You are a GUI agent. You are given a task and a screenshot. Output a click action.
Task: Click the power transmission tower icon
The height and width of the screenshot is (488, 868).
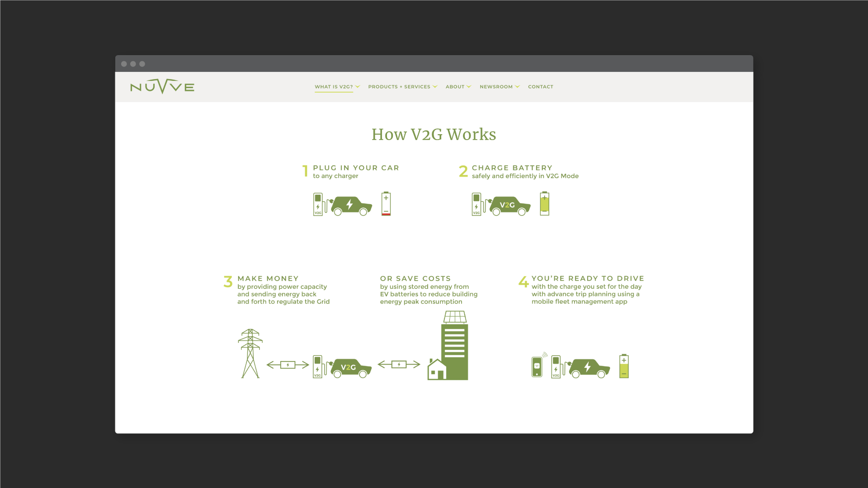(x=250, y=353)
